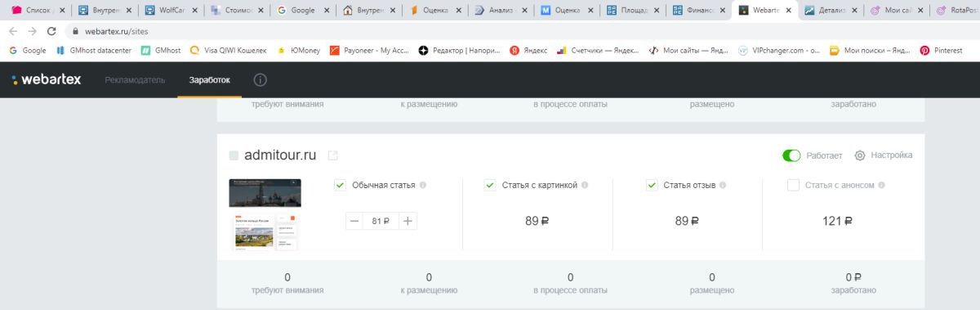The image size is (980, 310).
Task: Open the Мои поиски Яндекс bookmark
Action: tap(871, 50)
